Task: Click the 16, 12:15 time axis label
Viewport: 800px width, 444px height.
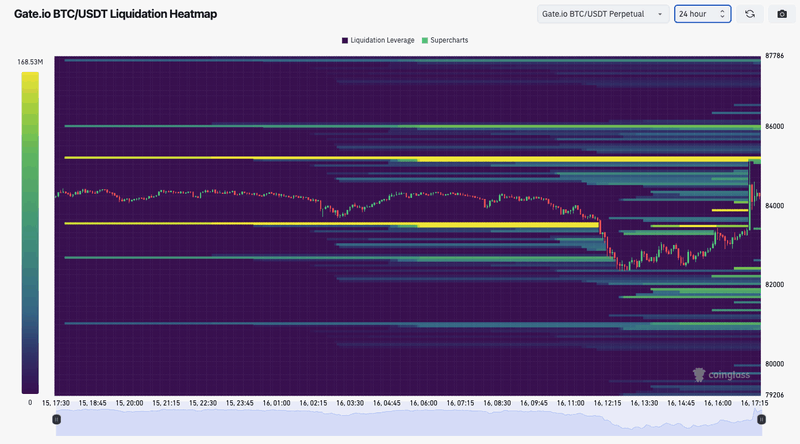Action: click(x=607, y=403)
